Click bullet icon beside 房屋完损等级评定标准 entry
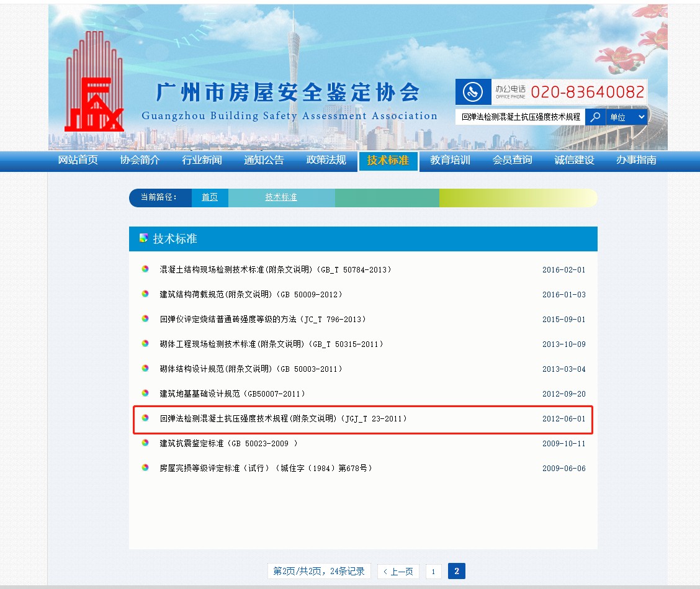Image resolution: width=700 pixels, height=589 pixels. coord(144,468)
